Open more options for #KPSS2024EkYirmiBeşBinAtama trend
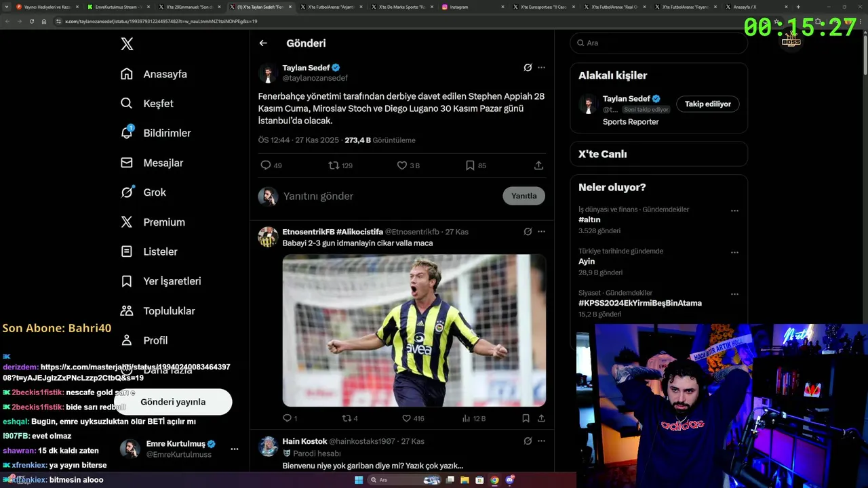 click(734, 295)
